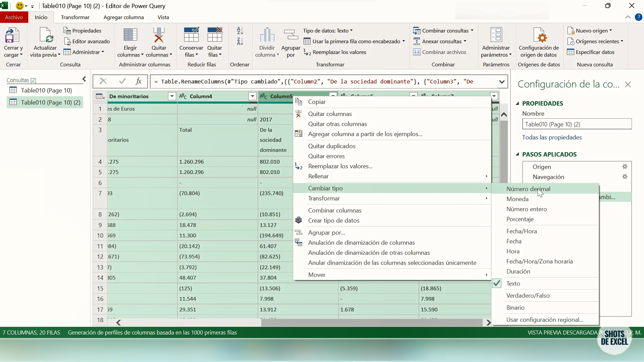644x362 pixels.
Task: Cancel the formula with the X icon
Action: coord(103,81)
